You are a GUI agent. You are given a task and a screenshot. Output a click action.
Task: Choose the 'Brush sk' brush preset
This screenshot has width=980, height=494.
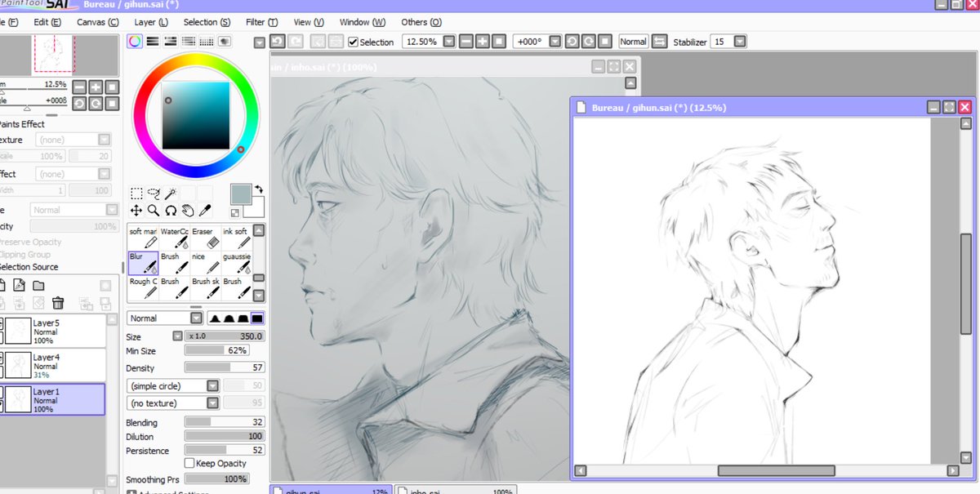205,288
